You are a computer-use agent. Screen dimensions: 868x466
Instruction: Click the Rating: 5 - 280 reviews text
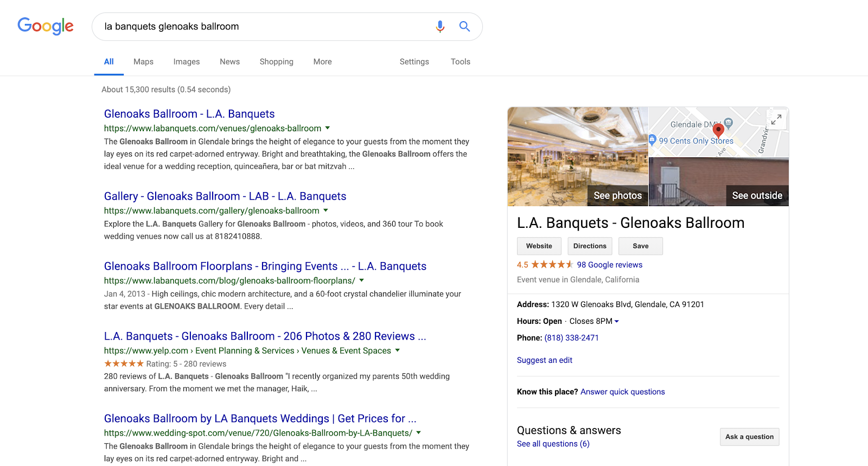click(x=186, y=364)
